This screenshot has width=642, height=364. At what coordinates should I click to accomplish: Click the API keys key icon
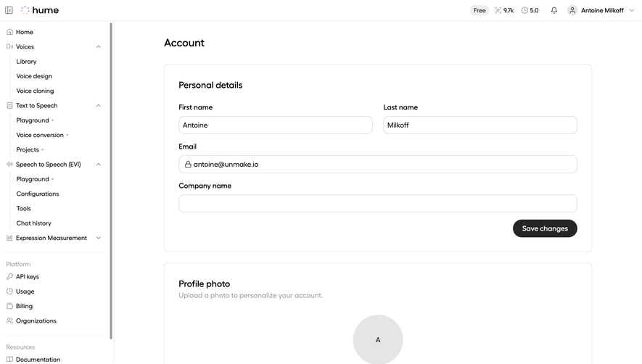click(x=10, y=277)
